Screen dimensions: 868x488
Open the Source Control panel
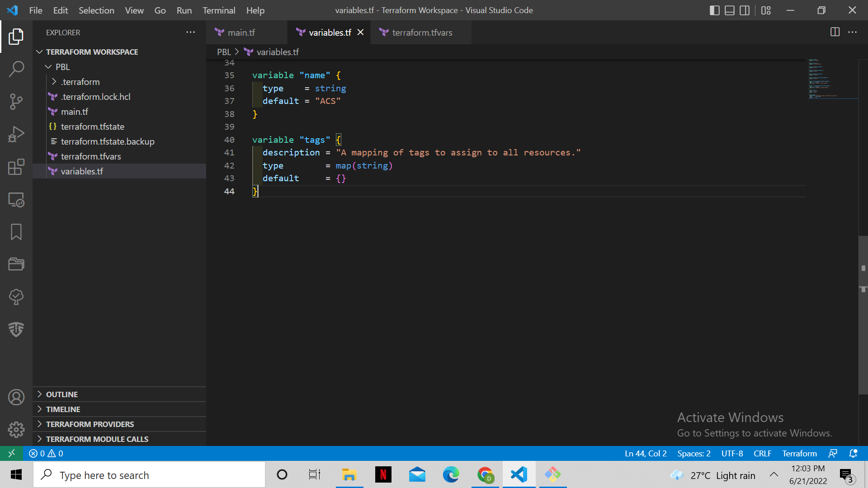[16, 101]
